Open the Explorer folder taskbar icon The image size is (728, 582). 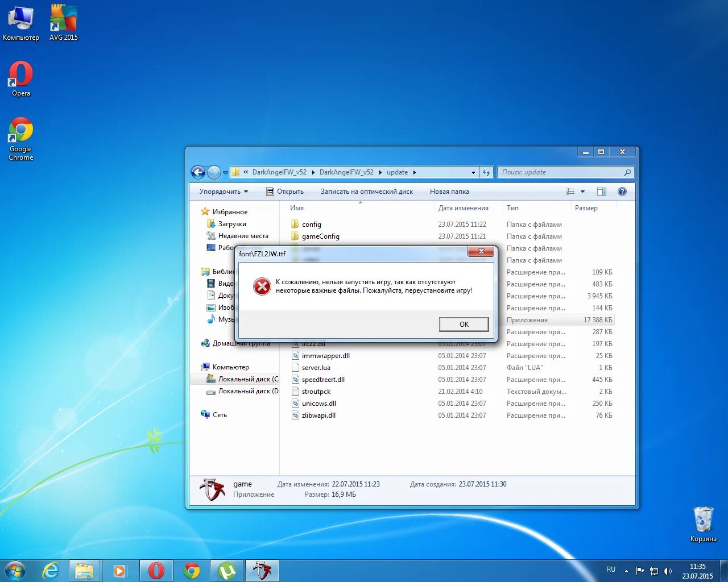84,571
